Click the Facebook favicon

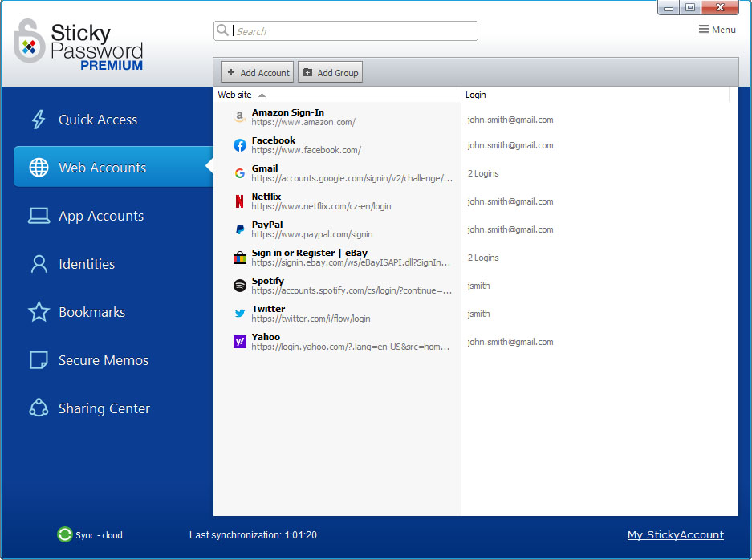click(x=240, y=145)
